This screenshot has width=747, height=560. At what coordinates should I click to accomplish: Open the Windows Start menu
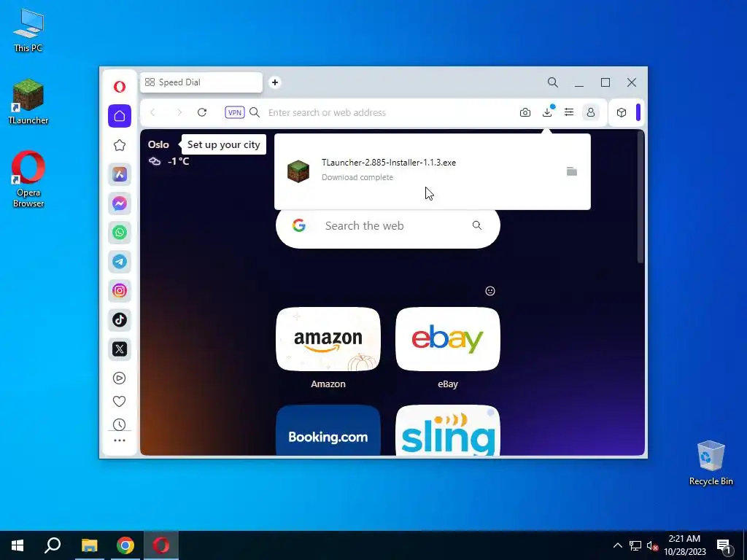tap(18, 545)
